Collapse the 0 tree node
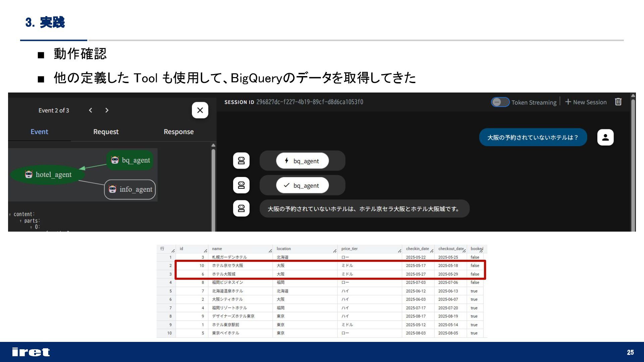The image size is (644, 362). pyautogui.click(x=31, y=227)
